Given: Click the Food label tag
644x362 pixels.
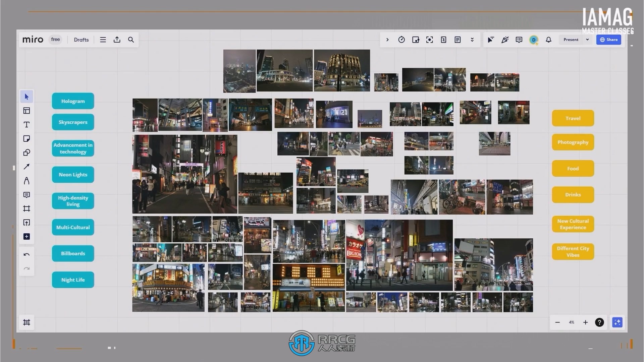Looking at the screenshot, I should pos(573,168).
